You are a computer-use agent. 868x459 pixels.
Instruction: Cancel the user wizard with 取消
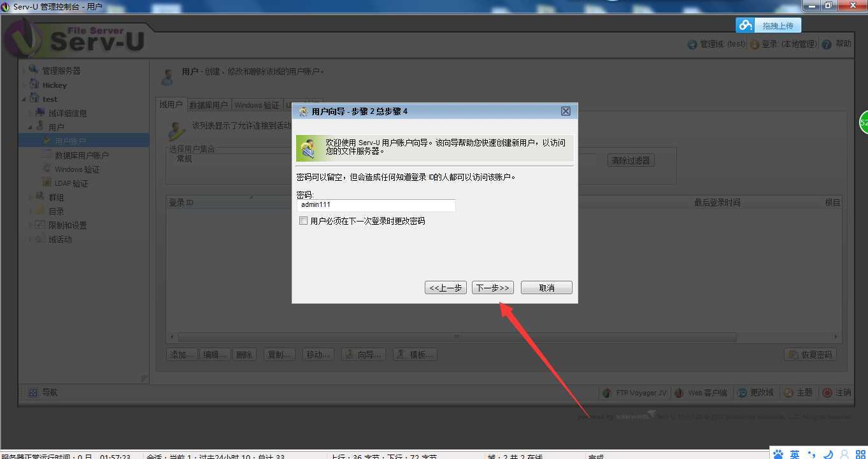point(546,288)
